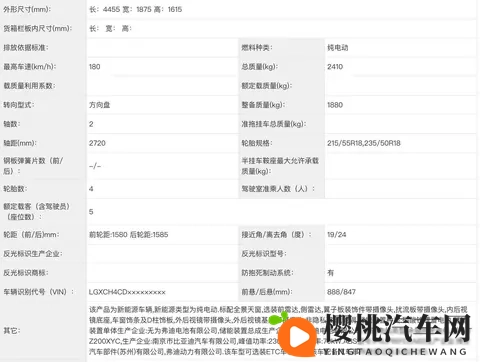
Task: Select the value 4 in the 轮胎数 row
Action: (x=91, y=189)
